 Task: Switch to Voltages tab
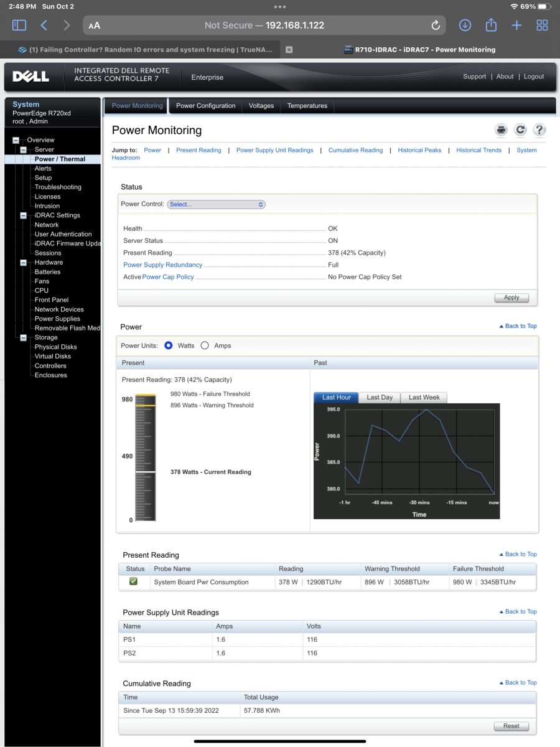coord(261,106)
